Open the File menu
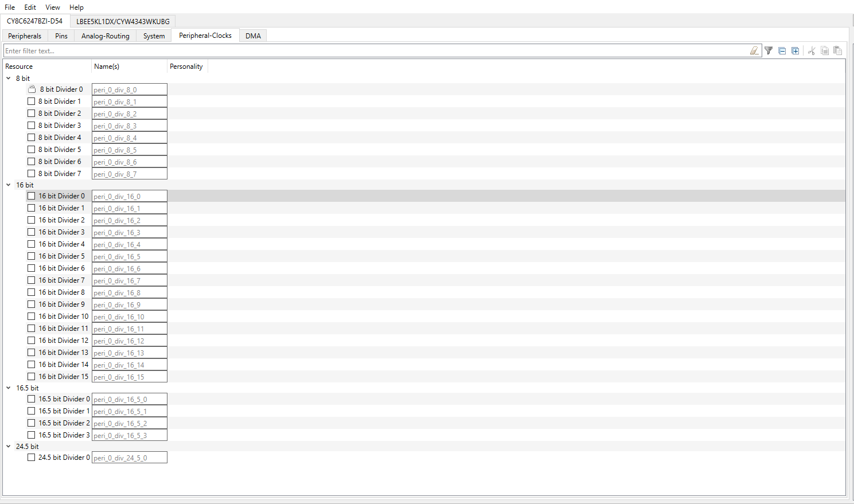This screenshot has width=854, height=504. 10,7
